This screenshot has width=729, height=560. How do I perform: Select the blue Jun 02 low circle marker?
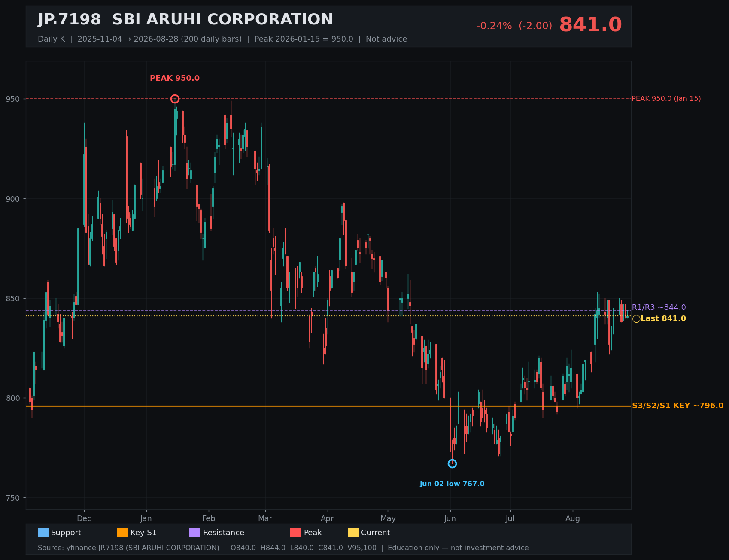(x=452, y=464)
